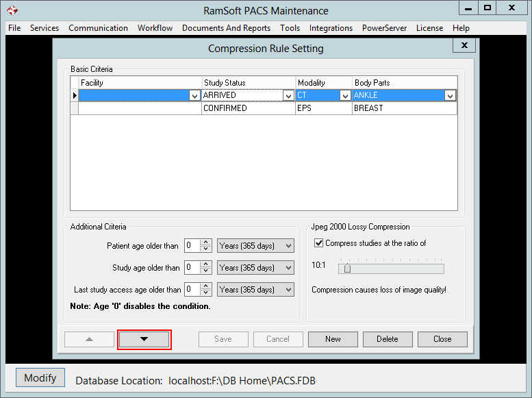The image size is (532, 398).
Task: Click the move-up arrow button
Action: [89, 339]
